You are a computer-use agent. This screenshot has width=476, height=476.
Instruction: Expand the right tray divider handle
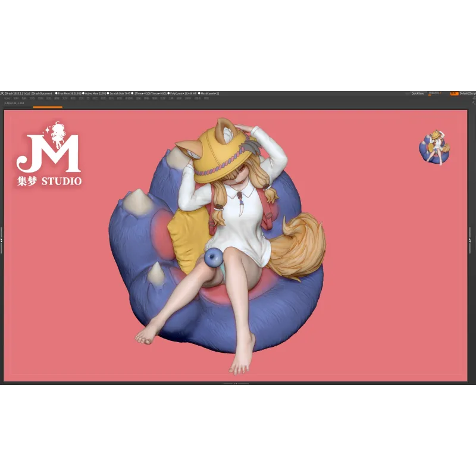point(470,240)
